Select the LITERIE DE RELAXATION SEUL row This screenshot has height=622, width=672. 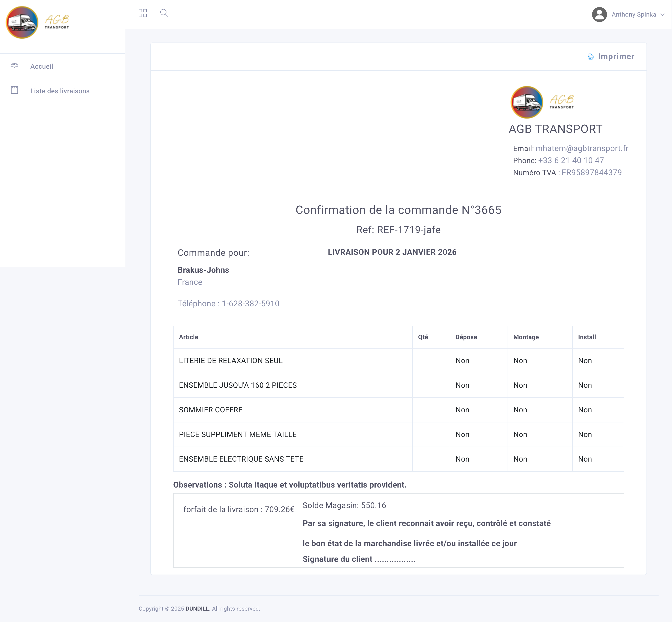pos(398,360)
